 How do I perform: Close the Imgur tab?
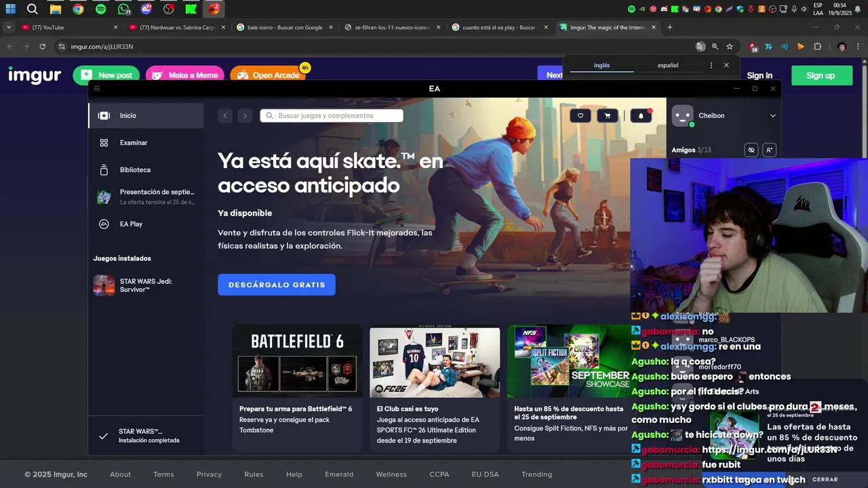pyautogui.click(x=654, y=28)
